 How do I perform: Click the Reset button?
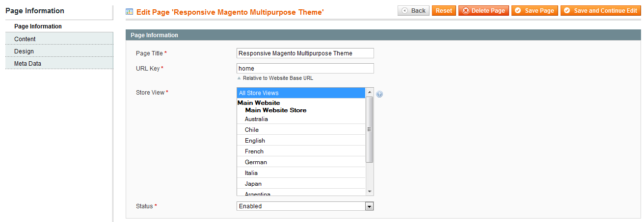click(444, 11)
